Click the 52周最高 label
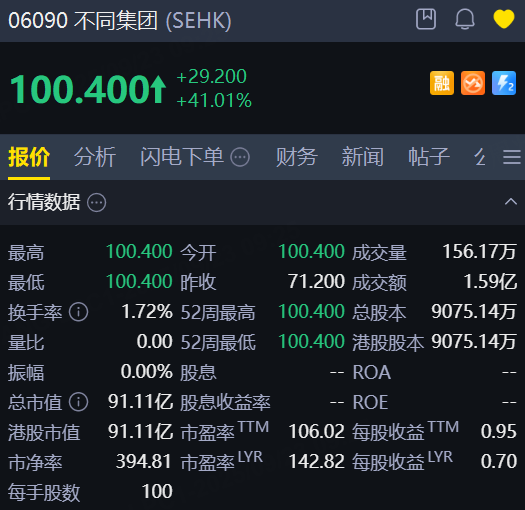 click(218, 313)
